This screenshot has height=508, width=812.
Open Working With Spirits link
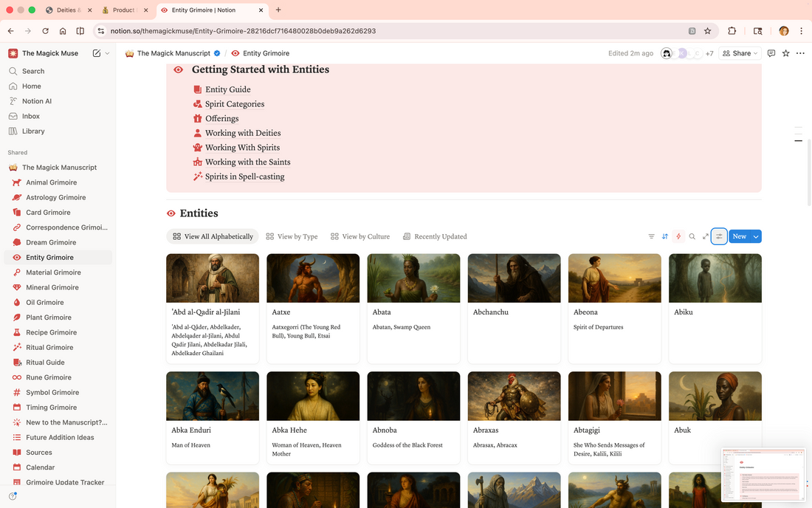pos(242,148)
